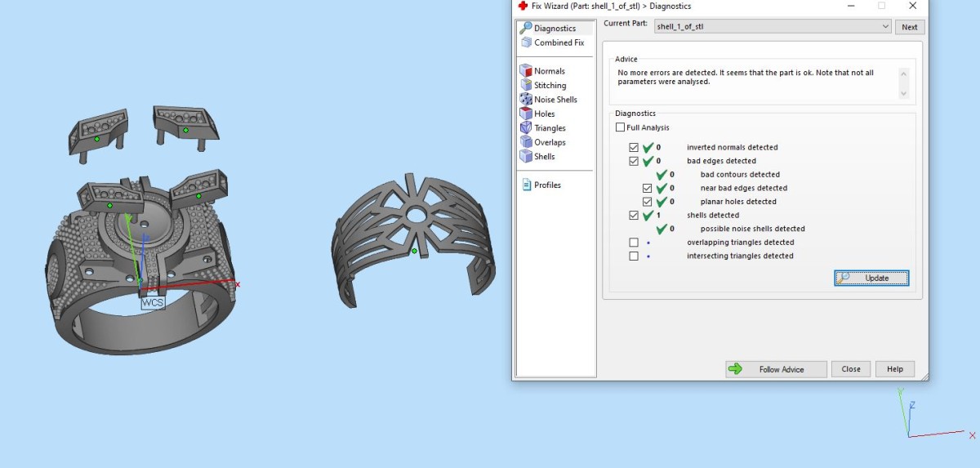The height and width of the screenshot is (468, 980).
Task: Select the Noise Shells icon
Action: tap(526, 100)
